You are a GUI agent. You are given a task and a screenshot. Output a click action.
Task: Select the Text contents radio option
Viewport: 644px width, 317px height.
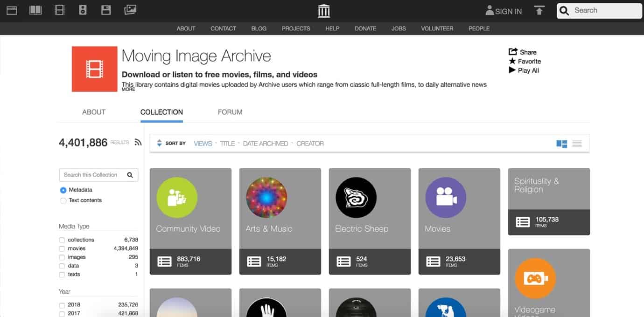[x=63, y=200]
